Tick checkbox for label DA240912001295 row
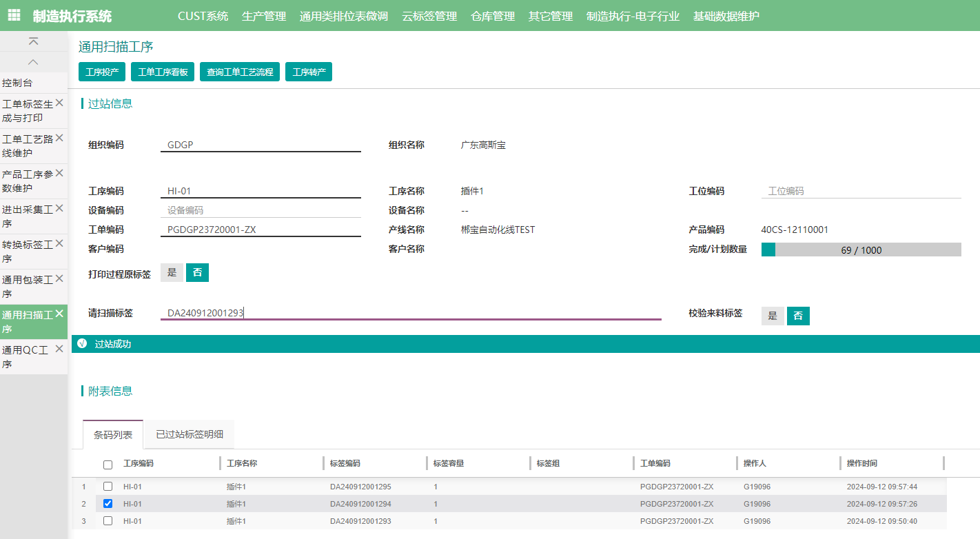Viewport: 980px width, 539px height. coord(108,487)
